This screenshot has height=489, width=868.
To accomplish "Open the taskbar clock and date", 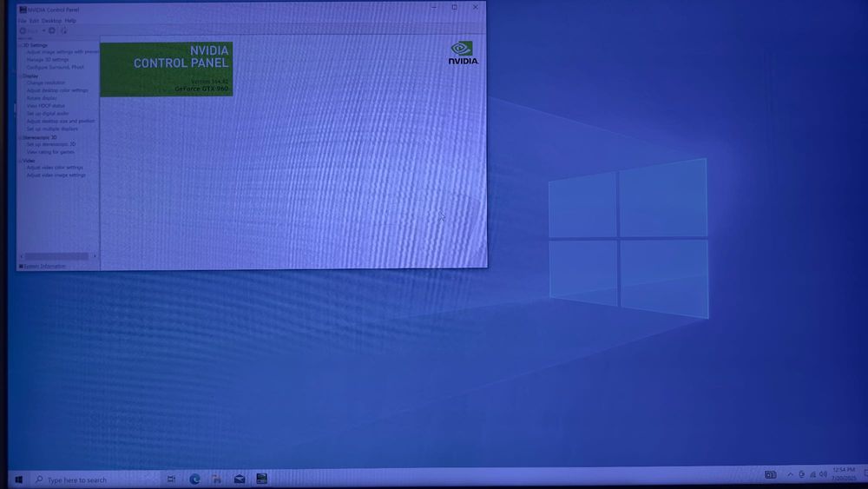I will [844, 474].
